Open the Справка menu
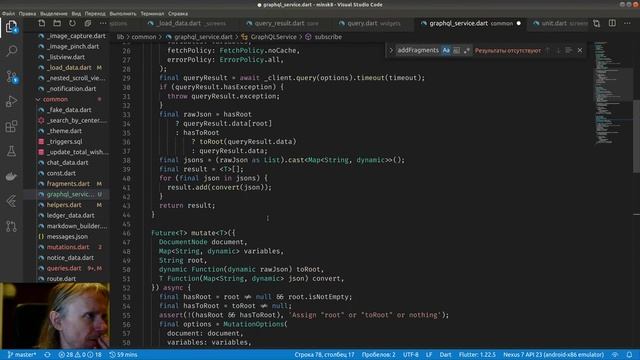 [178, 13]
